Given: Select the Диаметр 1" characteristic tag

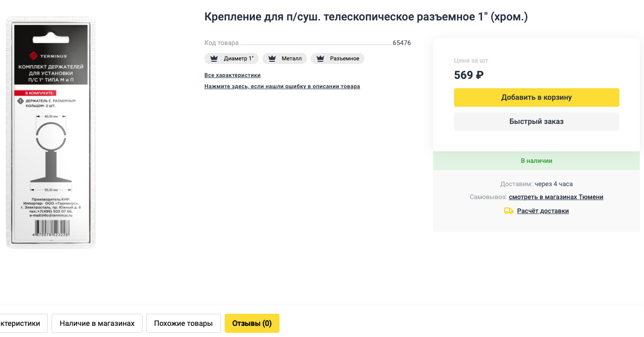Looking at the screenshot, I should pos(232,58).
